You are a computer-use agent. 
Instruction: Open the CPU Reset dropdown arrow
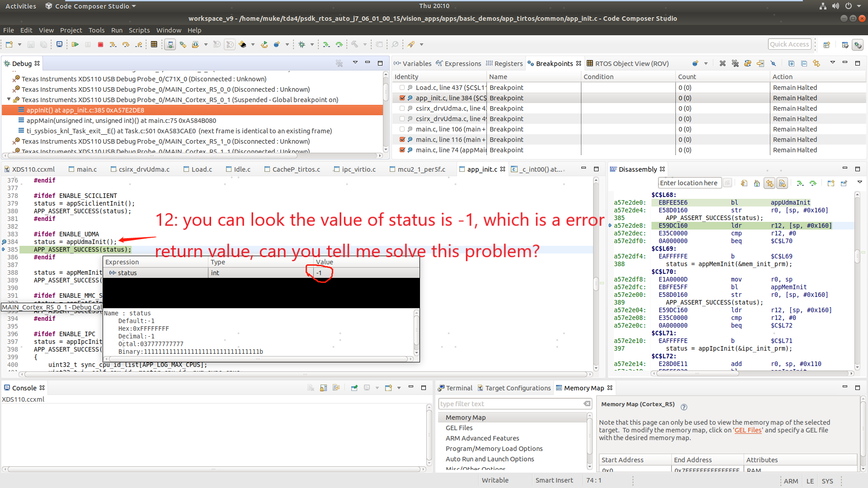[x=253, y=44]
